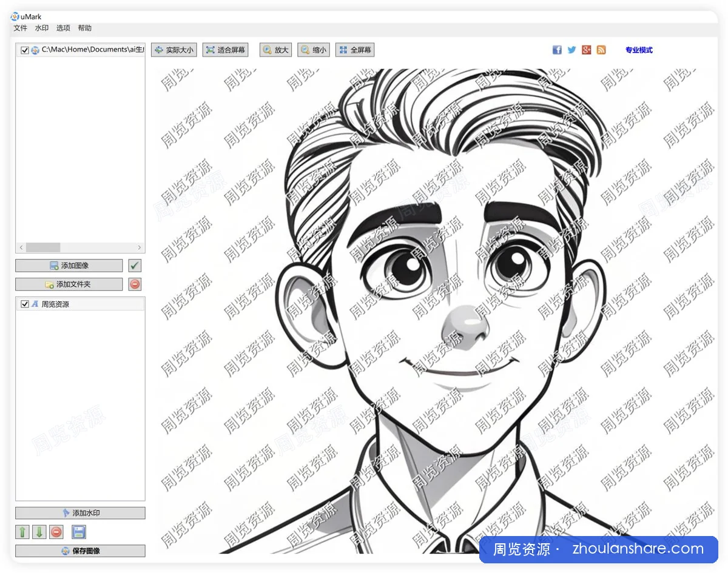Click the 适合屏幕 fit-to-screen button

[x=226, y=50]
